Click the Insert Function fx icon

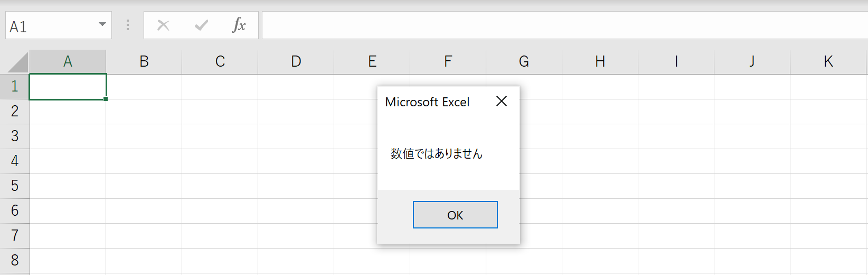pyautogui.click(x=239, y=25)
